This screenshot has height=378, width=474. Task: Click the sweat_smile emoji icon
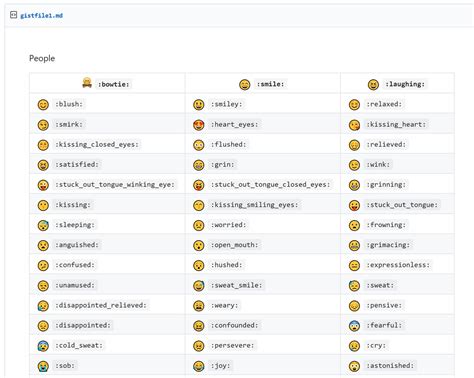click(199, 286)
